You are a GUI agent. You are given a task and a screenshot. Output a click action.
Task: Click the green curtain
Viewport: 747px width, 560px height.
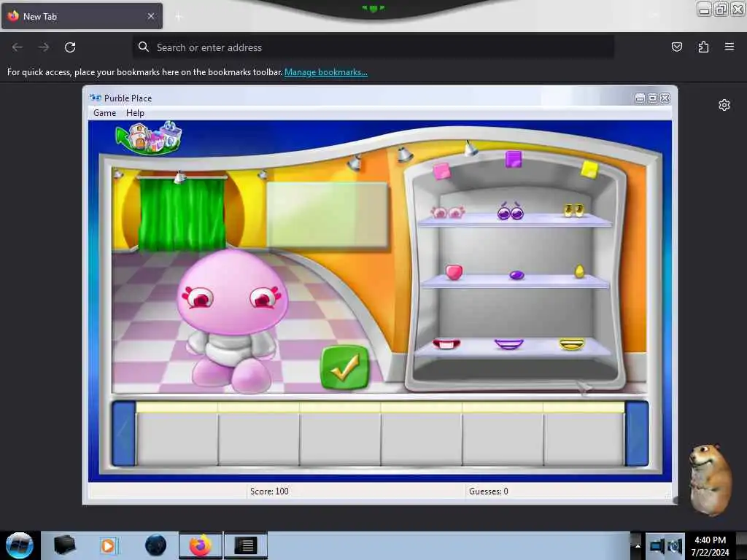[x=182, y=214]
